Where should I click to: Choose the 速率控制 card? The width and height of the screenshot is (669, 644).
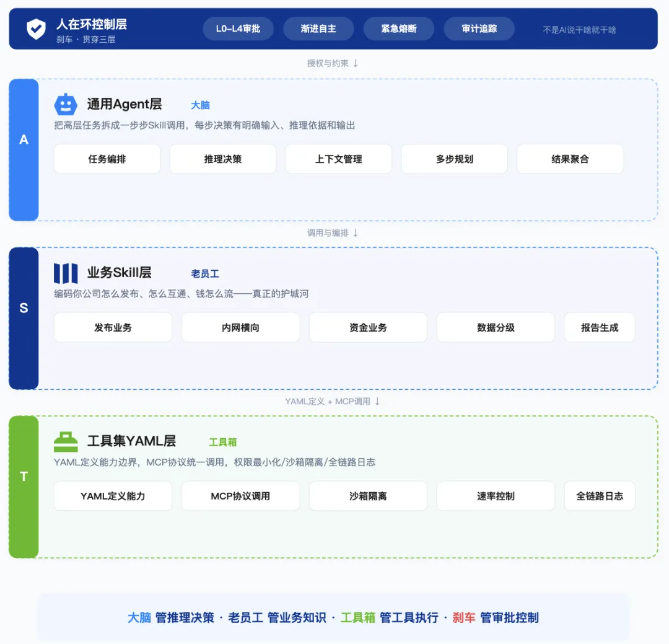[x=496, y=496]
